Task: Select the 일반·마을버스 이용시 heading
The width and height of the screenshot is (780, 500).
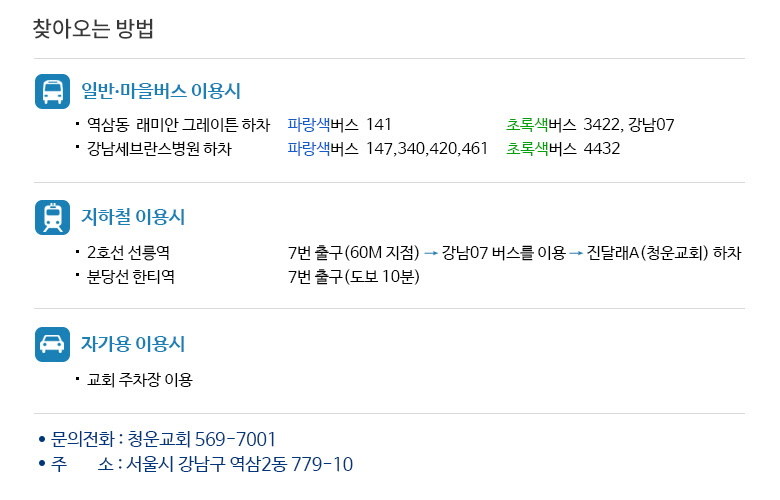Action: 161,91
